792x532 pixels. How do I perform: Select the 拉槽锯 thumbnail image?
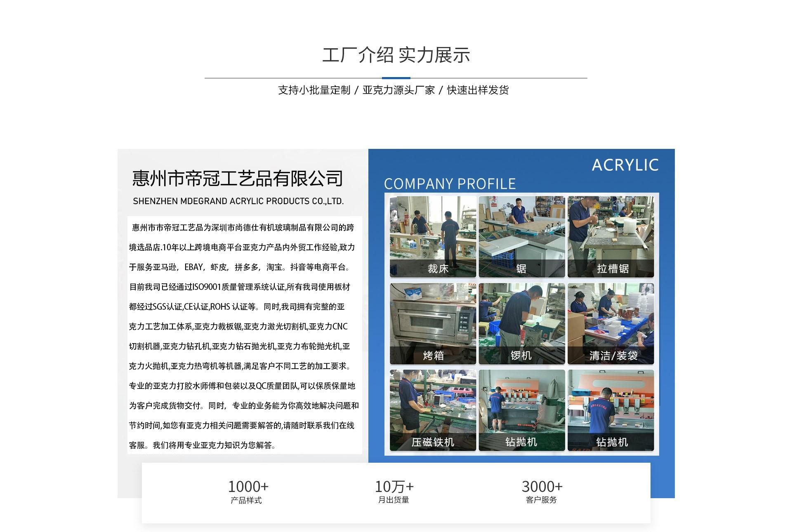pyautogui.click(x=610, y=236)
